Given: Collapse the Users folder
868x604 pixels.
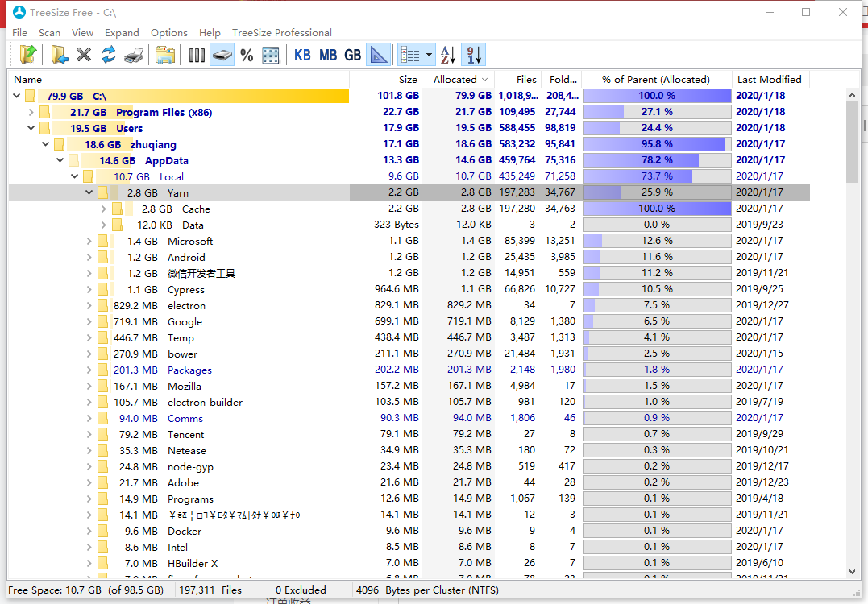Looking at the screenshot, I should [31, 128].
